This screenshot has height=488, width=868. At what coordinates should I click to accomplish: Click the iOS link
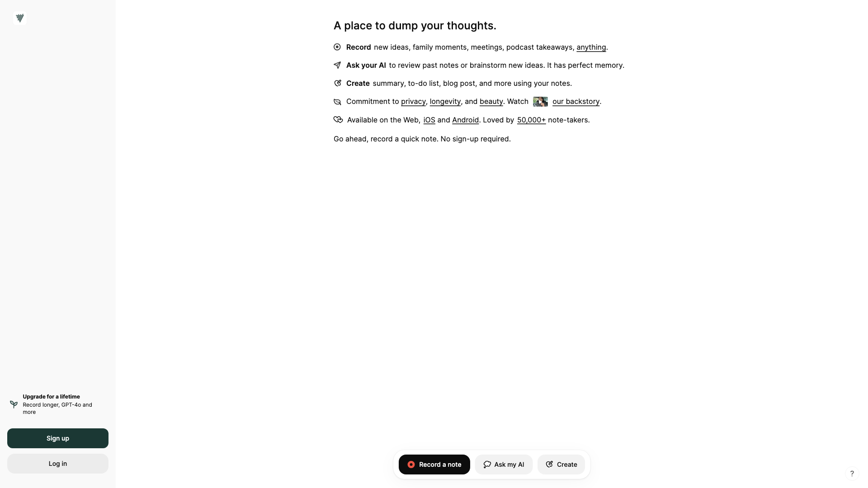coord(429,120)
